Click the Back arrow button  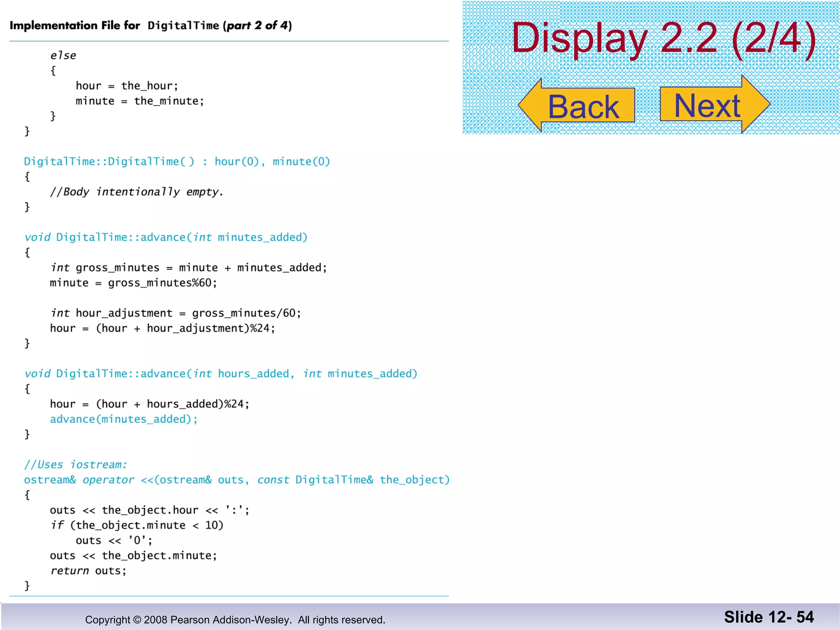(576, 105)
